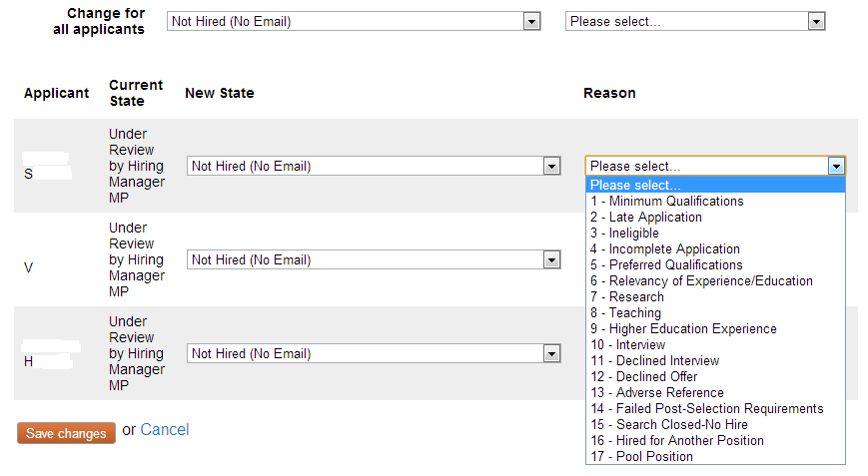Image resolution: width=868 pixels, height=476 pixels.
Task: Open the 'Change for all applicants' state dropdown
Action: click(355, 21)
